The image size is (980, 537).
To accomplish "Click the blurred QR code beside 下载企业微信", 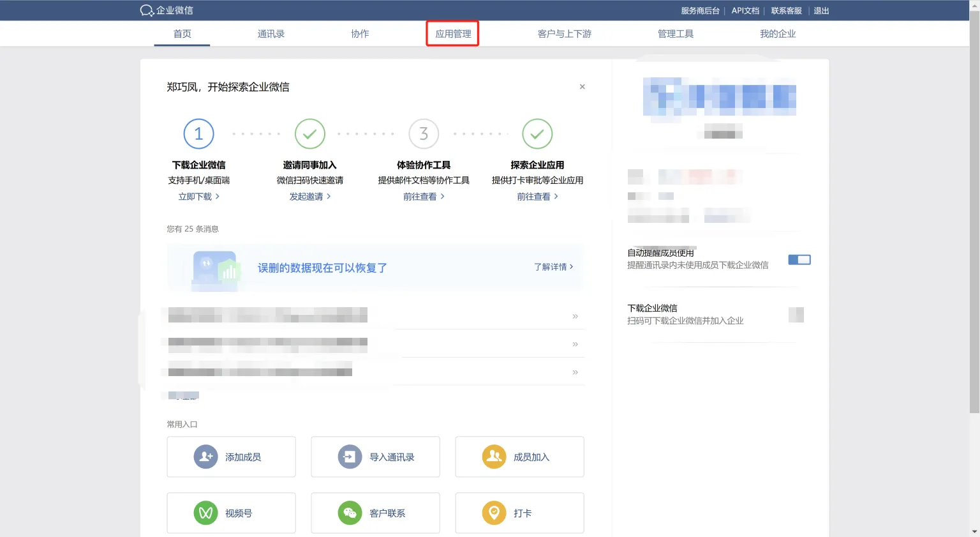I will pyautogui.click(x=796, y=314).
